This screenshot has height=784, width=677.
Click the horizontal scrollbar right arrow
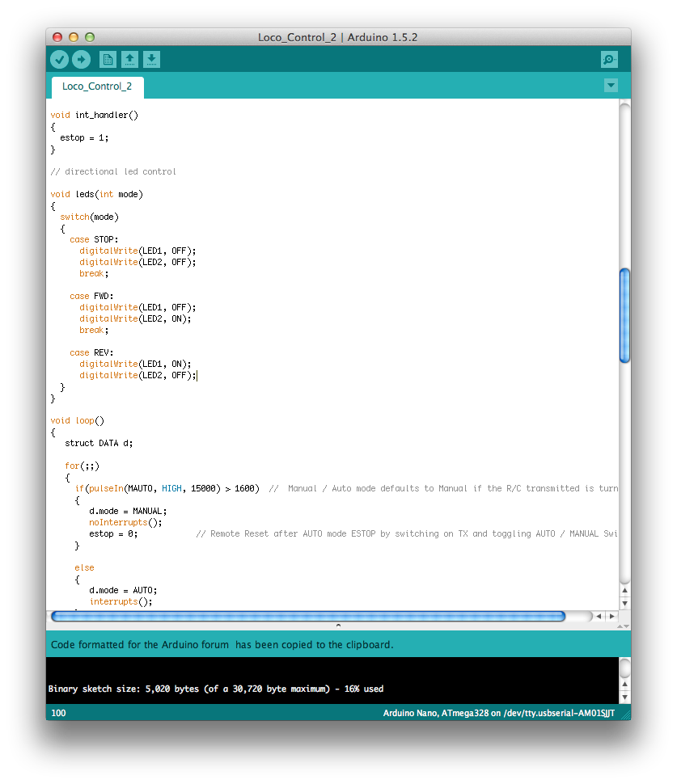point(611,616)
